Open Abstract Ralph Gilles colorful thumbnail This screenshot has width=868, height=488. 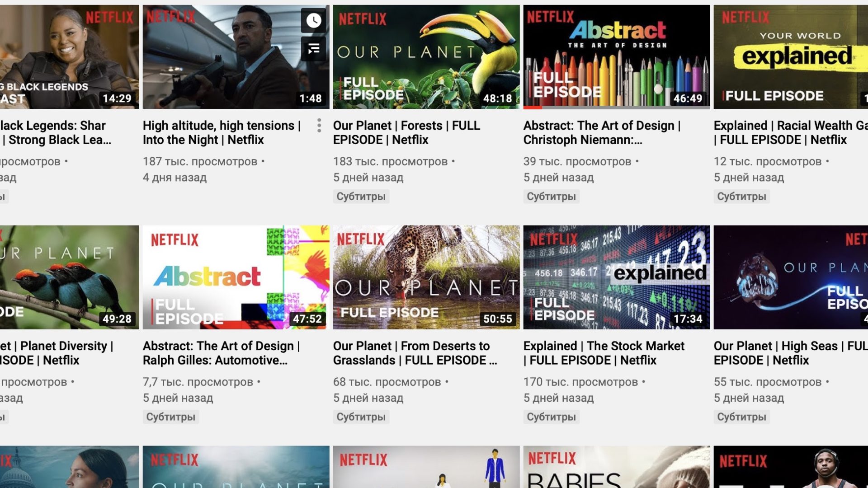pyautogui.click(x=236, y=277)
